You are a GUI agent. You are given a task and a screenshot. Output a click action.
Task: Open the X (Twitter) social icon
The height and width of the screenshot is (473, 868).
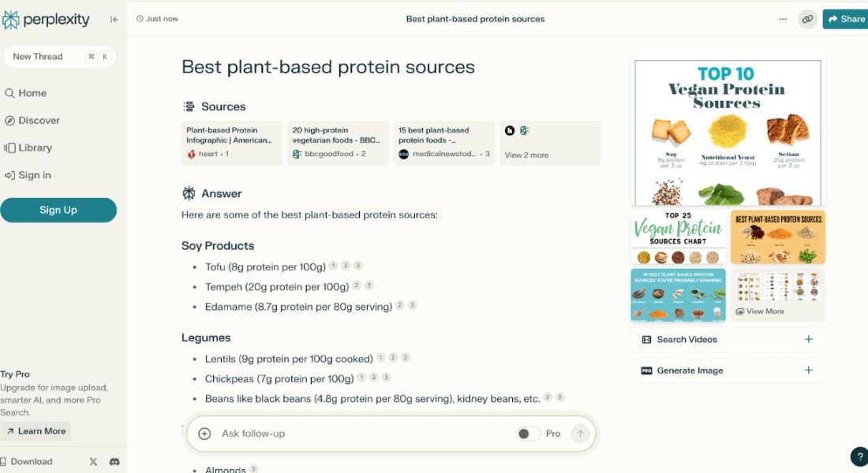click(93, 462)
